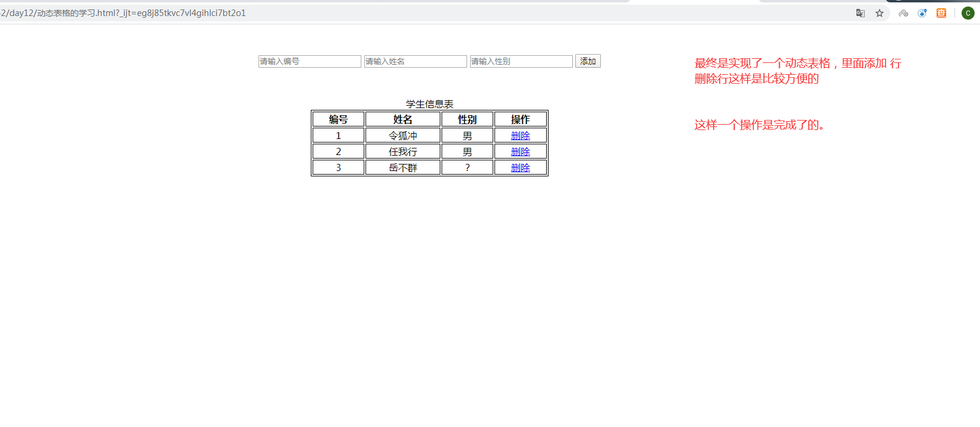The image size is (980, 427).
Task: Click the 男 cell in 令狐冲 row
Action: point(467,135)
